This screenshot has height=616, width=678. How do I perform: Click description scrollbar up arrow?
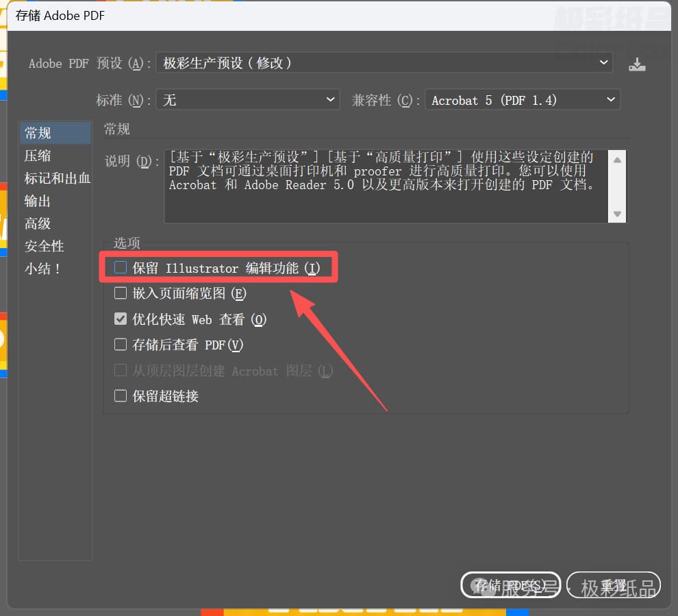[617, 160]
